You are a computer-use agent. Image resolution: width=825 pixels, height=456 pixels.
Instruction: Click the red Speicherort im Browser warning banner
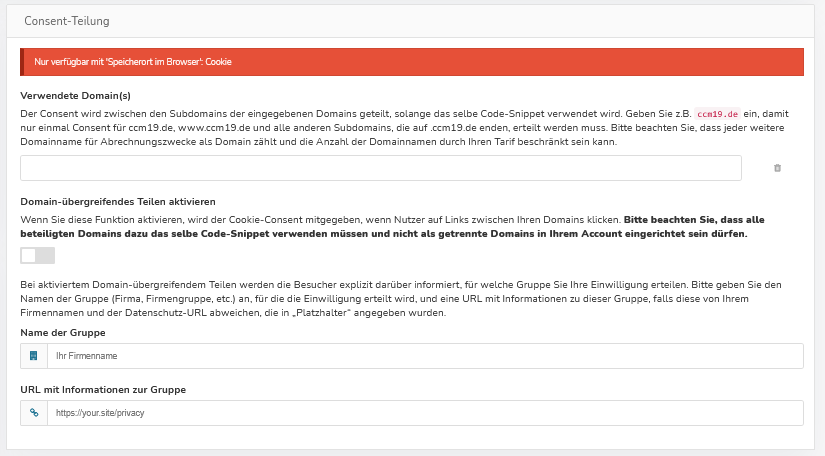[x=412, y=62]
